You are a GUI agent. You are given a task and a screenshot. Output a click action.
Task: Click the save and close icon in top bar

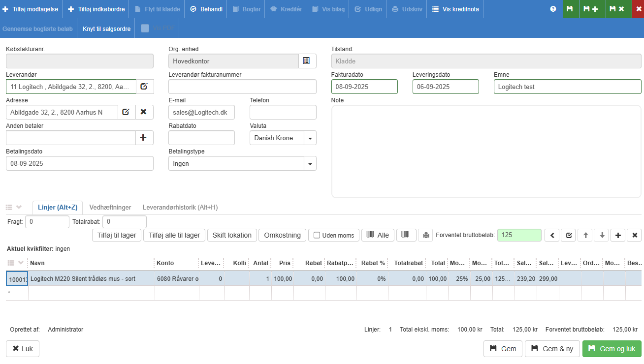coord(618,9)
